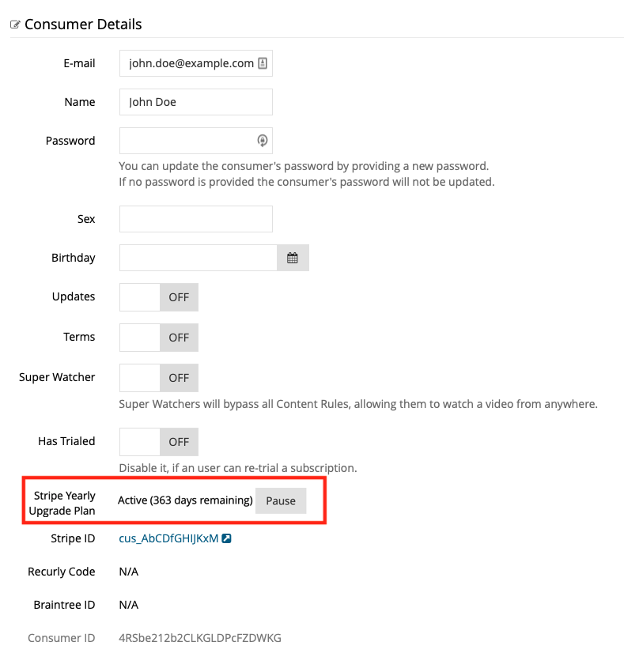Open the cus_AbCDfGHIJKxM Stripe link
Screen dimensions: 624x672
click(168, 538)
